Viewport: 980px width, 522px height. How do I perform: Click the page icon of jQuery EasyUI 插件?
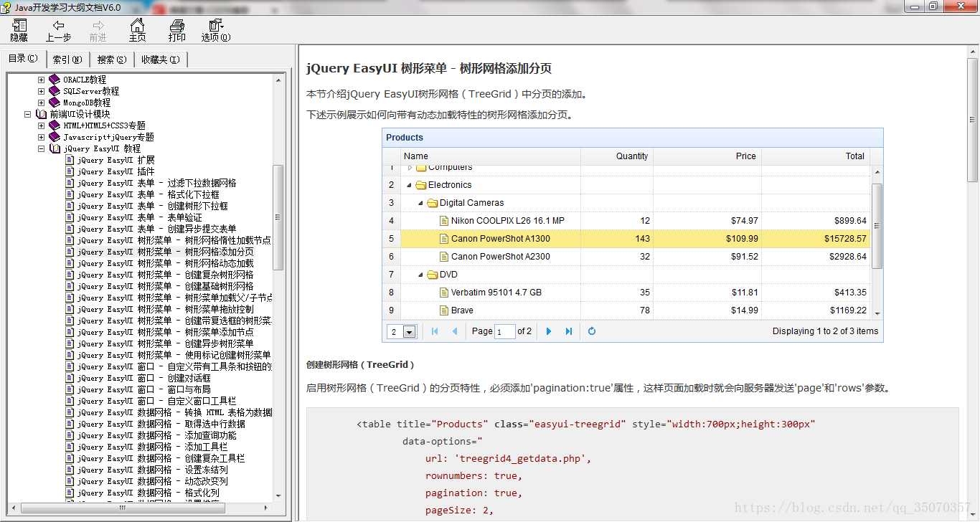pos(70,171)
